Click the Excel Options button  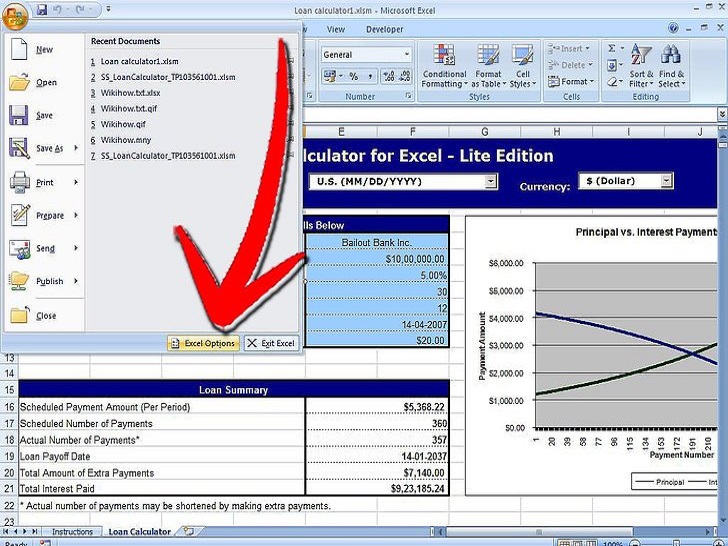click(x=203, y=343)
